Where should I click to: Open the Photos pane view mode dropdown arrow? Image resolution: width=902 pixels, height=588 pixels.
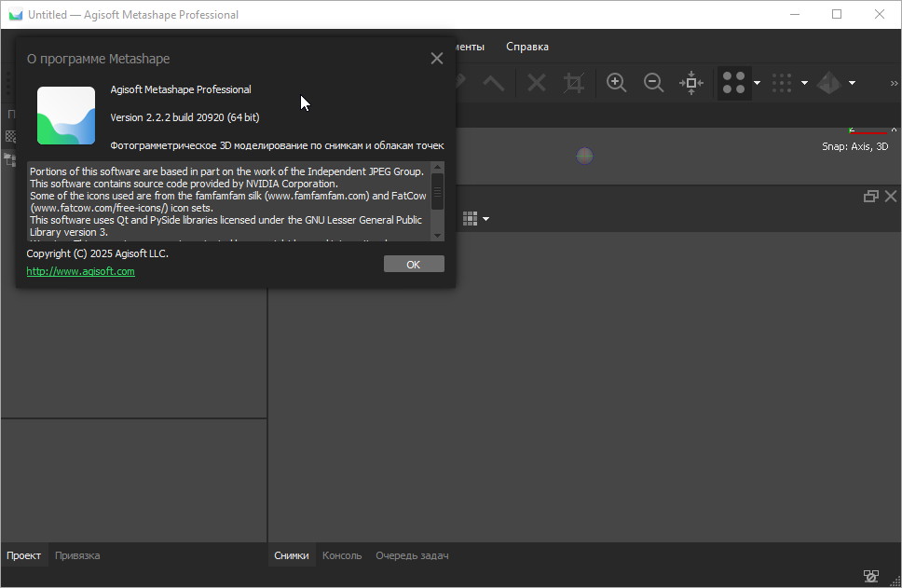tap(486, 219)
